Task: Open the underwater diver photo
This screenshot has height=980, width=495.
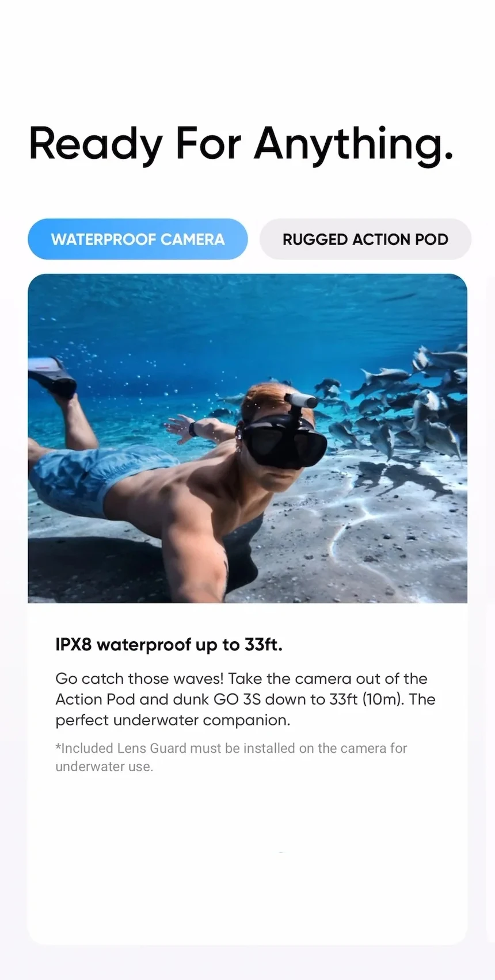Action: click(247, 438)
